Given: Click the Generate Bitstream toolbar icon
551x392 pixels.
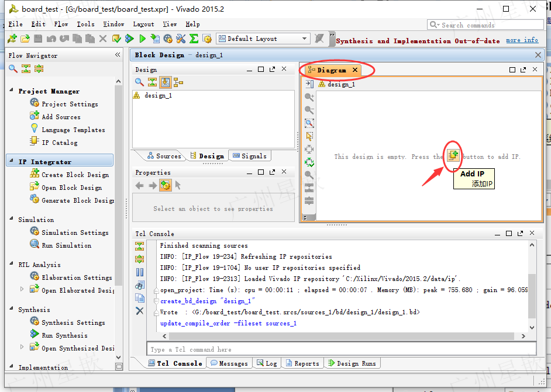Looking at the screenshot, I should (155, 39).
